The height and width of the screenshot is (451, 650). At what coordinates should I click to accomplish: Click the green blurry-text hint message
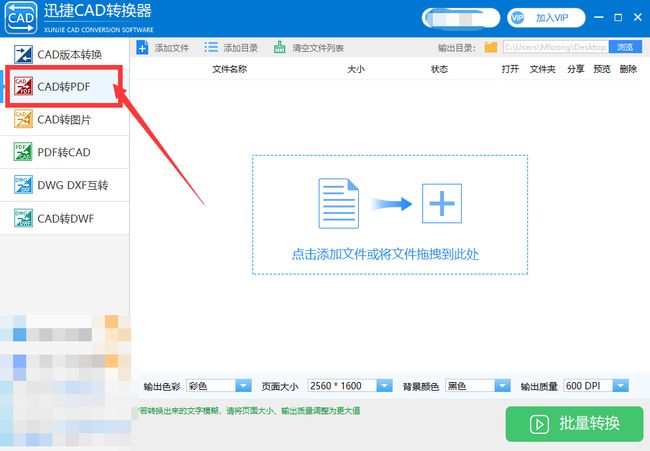[x=250, y=411]
